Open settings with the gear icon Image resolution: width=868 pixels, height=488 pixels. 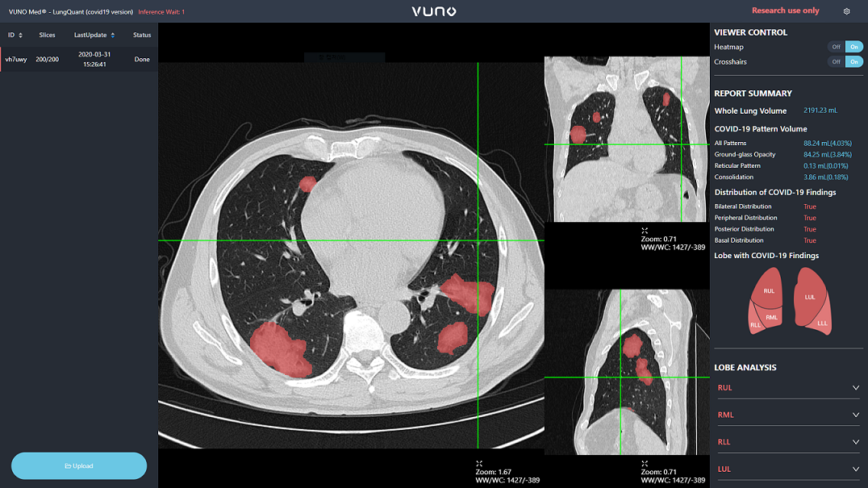(846, 11)
